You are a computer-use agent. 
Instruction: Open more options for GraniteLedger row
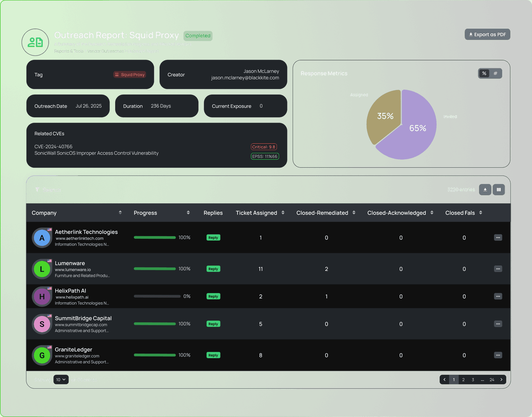click(498, 355)
